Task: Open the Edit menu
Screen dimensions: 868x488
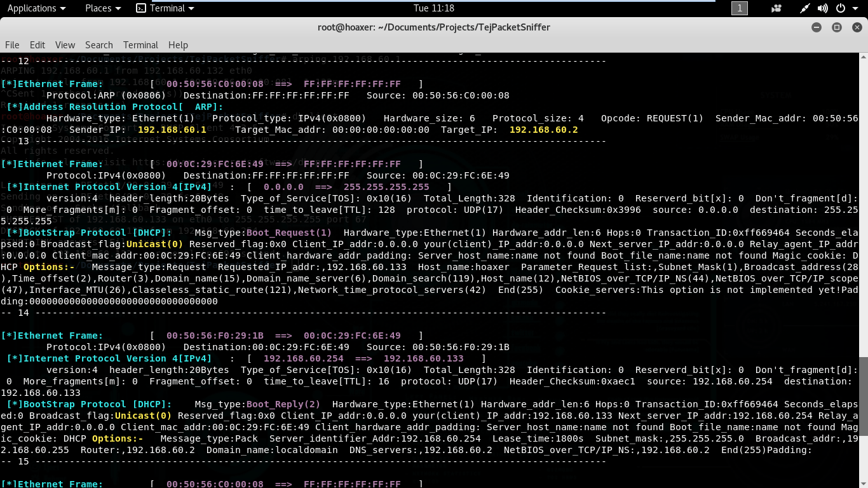Action: pos(37,44)
